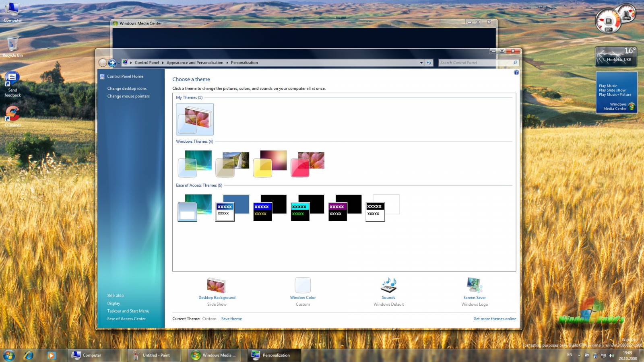Click Appearance and Personalization breadcrumb

tap(195, 63)
